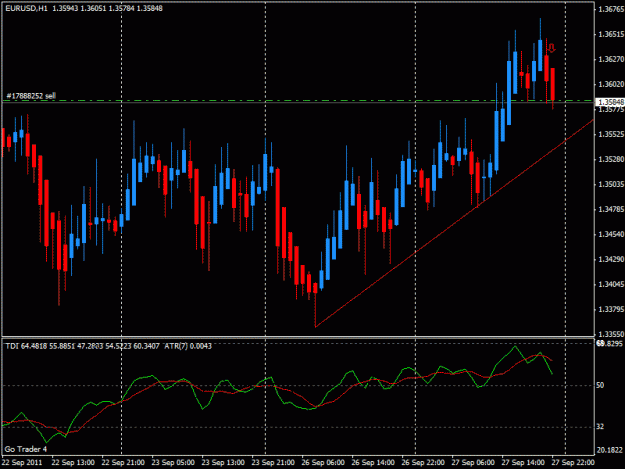The width and height of the screenshot is (625, 469).
Task: Click the 1.36020 price scale value
Action: click(611, 84)
